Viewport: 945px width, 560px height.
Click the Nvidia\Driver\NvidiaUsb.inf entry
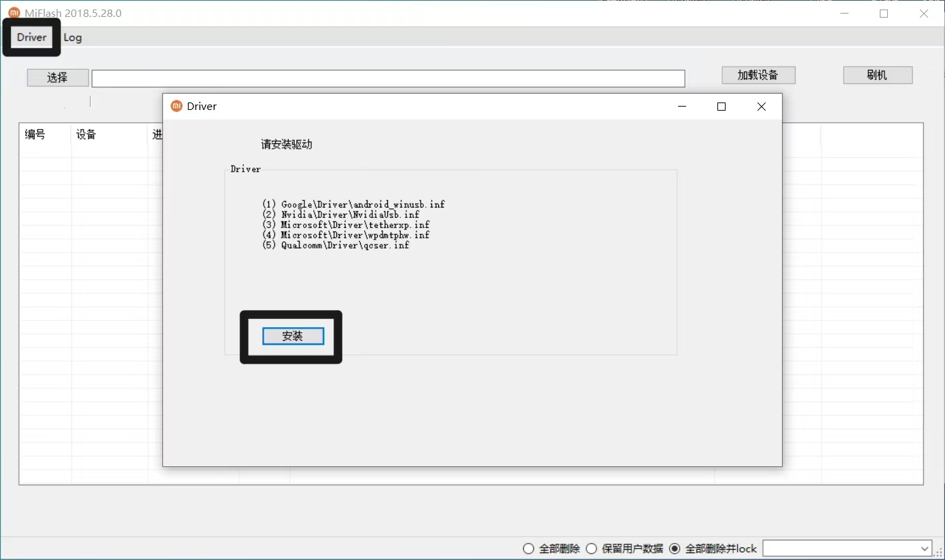340,214
